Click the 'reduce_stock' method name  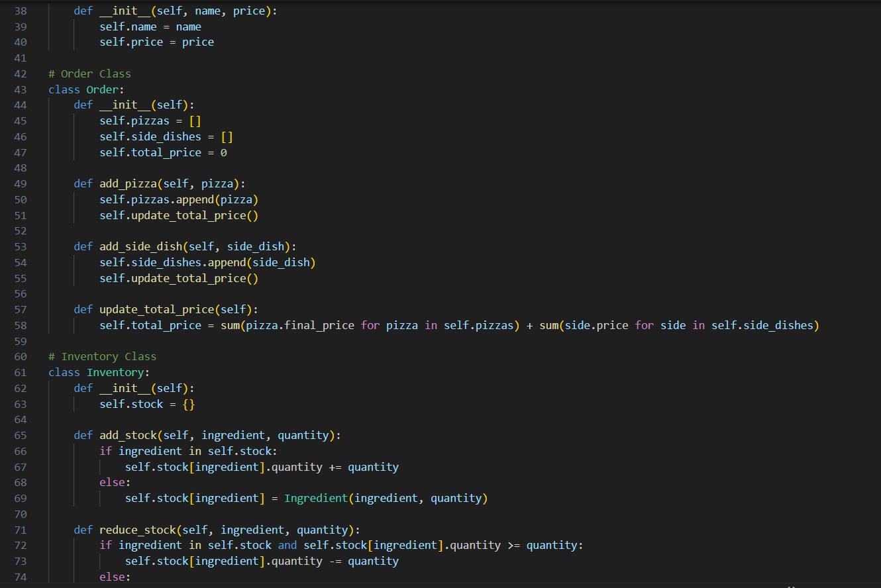tap(137, 530)
